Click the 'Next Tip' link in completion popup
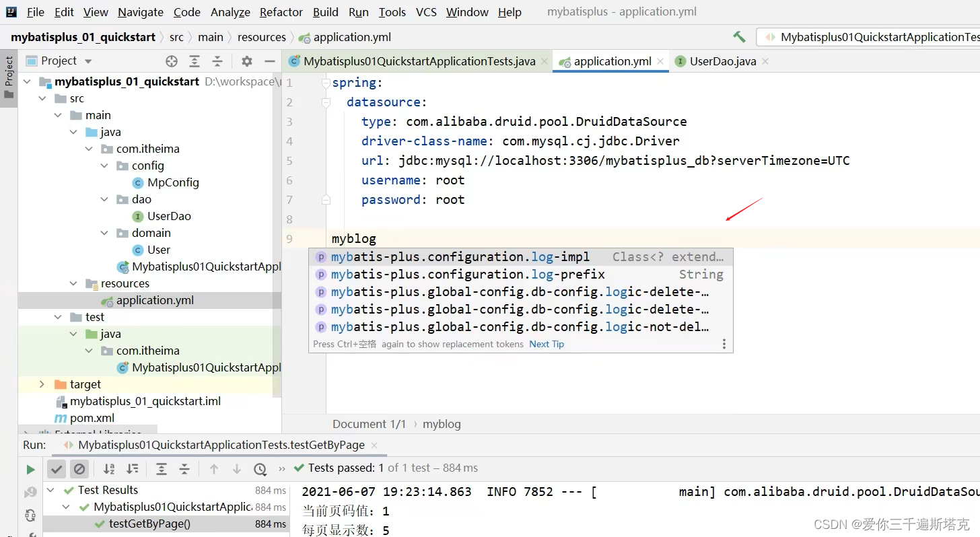The width and height of the screenshot is (980, 537). (547, 344)
